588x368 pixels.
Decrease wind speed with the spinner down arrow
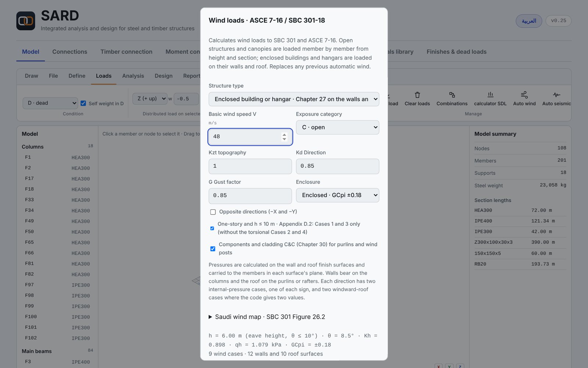click(284, 139)
